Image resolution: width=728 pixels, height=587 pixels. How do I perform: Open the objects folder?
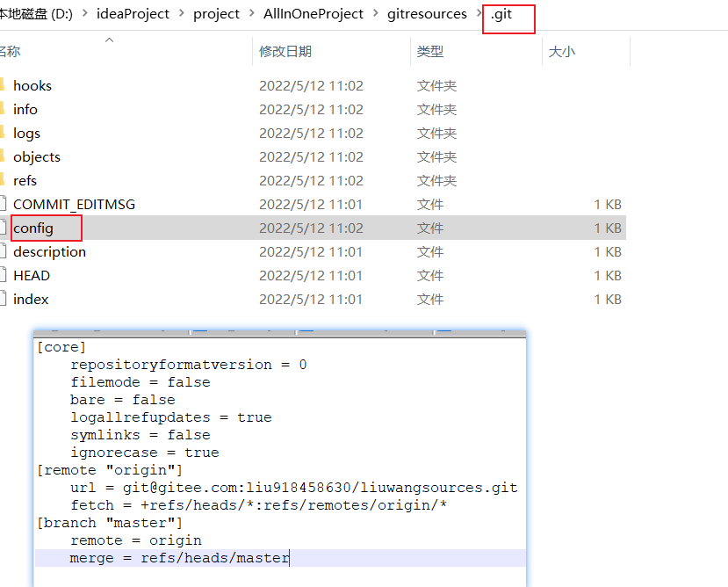tap(37, 157)
